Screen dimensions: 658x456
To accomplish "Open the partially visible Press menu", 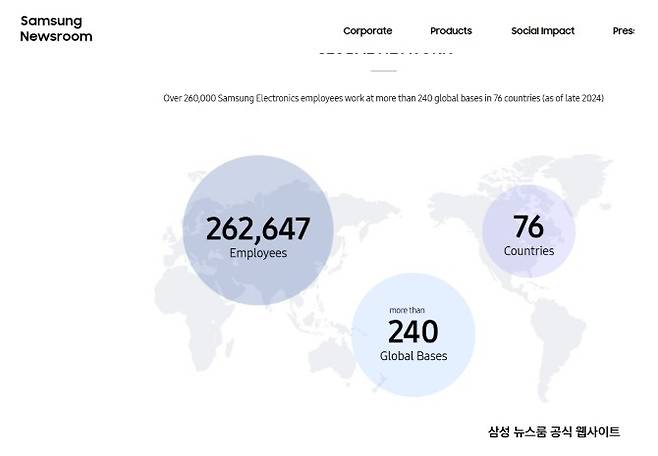I will (623, 31).
